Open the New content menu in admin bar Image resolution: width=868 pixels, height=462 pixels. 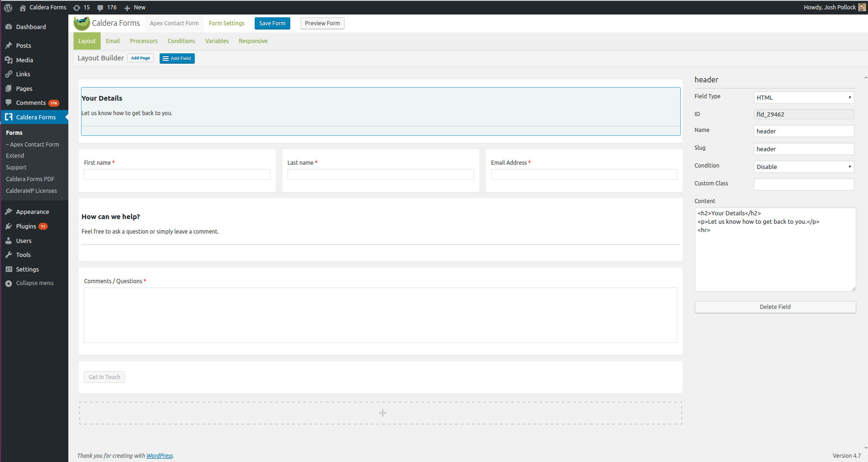[135, 7]
